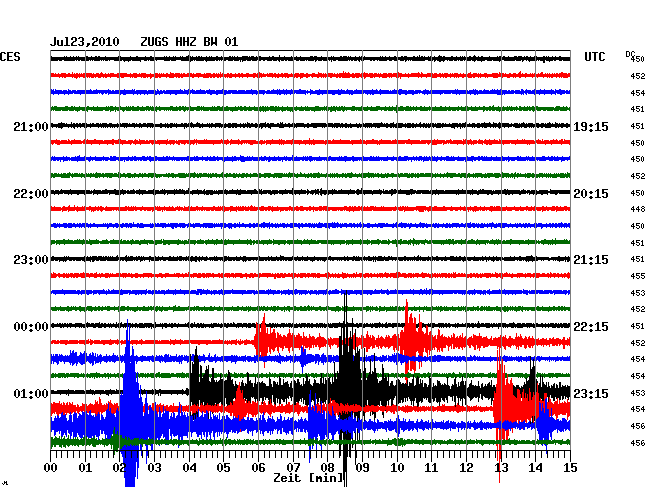Click minute axis label "03"

pyautogui.click(x=154, y=468)
